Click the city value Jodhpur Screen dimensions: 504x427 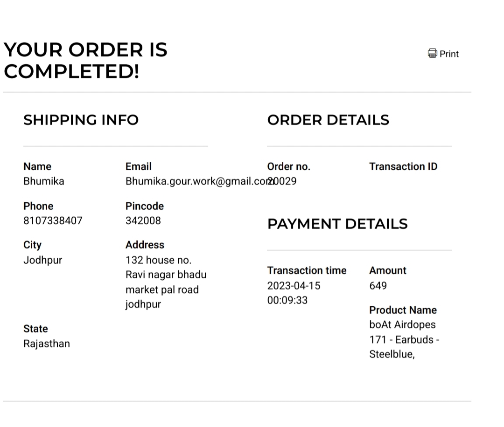coord(42,260)
